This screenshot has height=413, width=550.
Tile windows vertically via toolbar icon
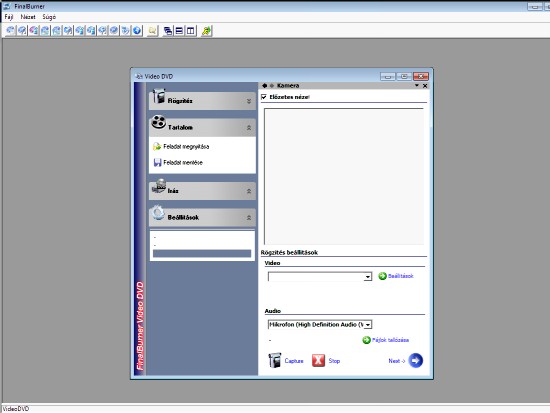190,31
